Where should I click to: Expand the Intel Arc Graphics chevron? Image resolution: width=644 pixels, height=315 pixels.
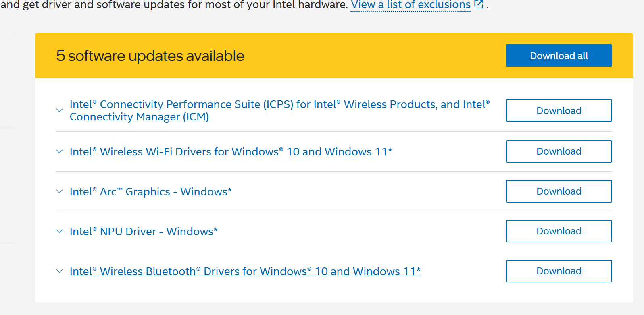(60, 192)
